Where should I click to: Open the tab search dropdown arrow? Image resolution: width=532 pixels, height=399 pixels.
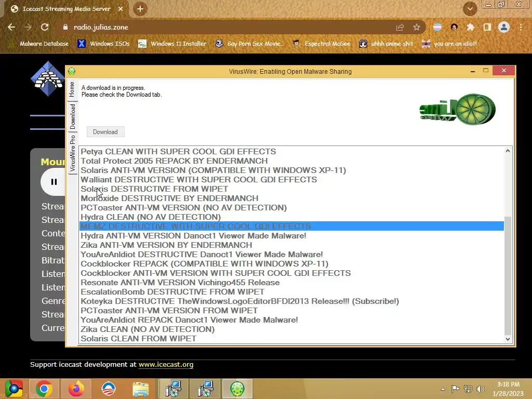click(470, 9)
